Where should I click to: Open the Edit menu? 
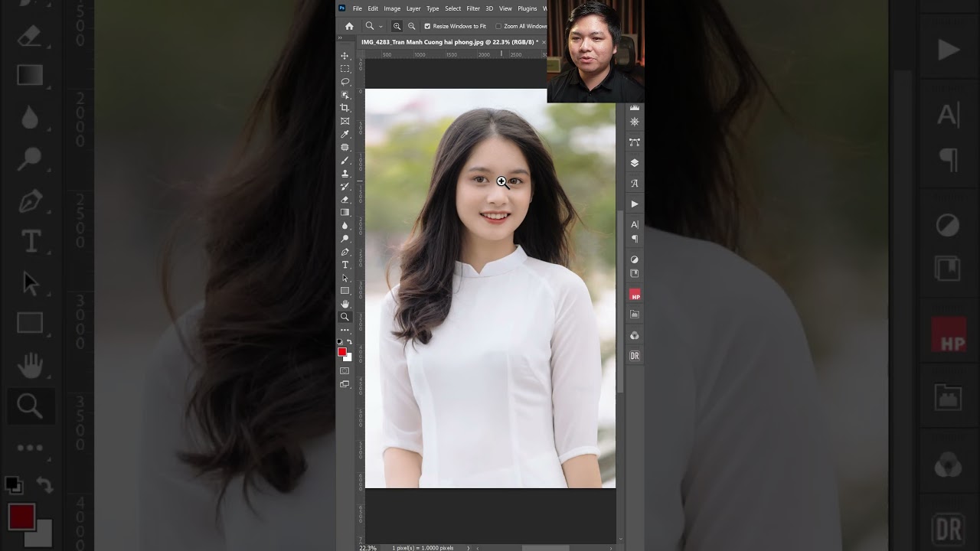[x=373, y=8]
